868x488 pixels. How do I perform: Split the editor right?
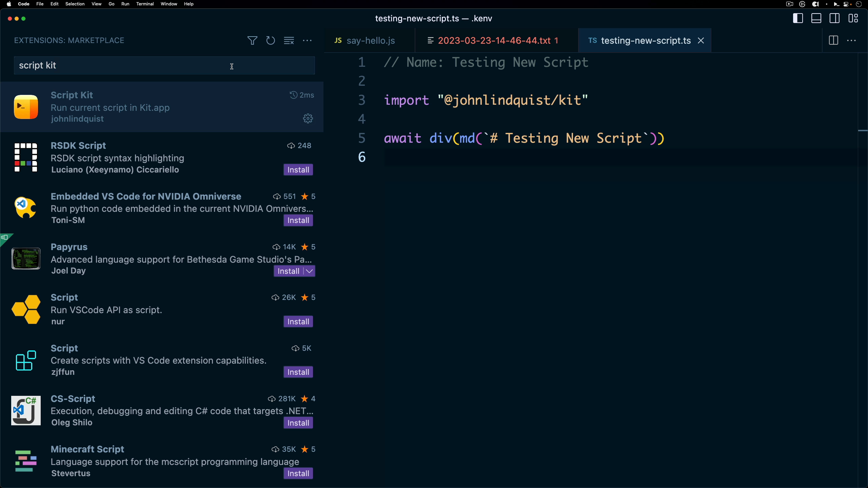pos(833,41)
